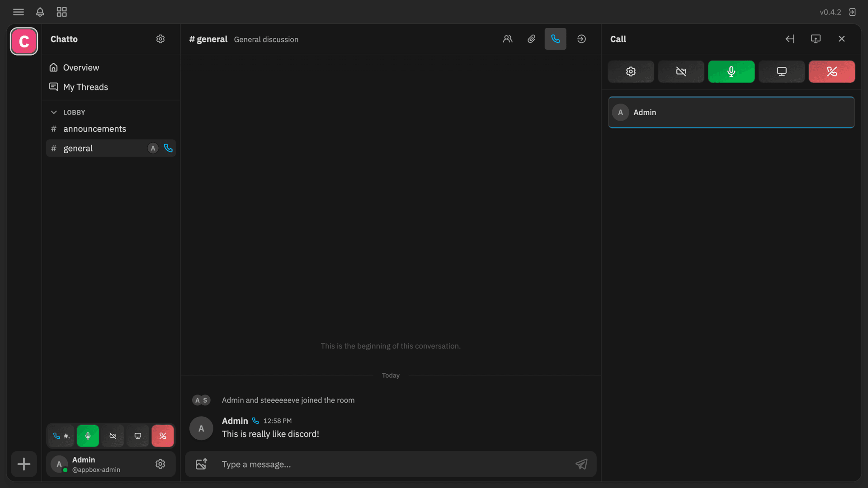Open attachments paperclip in header
The width and height of the screenshot is (868, 488).
(x=531, y=39)
